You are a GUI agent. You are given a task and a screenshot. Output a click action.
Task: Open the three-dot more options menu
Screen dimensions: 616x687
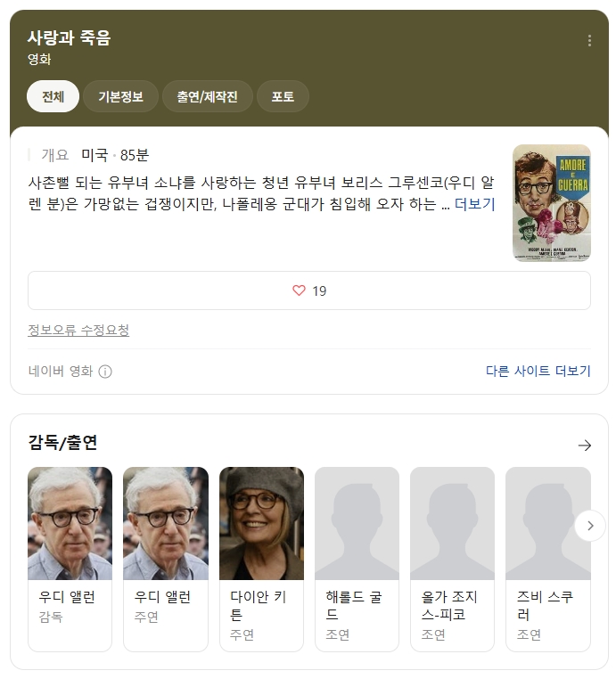(589, 41)
